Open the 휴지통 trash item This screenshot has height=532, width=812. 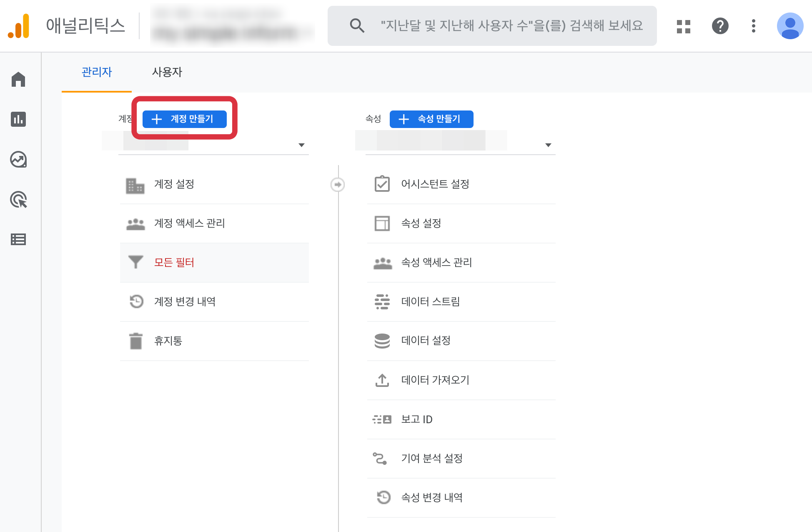(168, 341)
